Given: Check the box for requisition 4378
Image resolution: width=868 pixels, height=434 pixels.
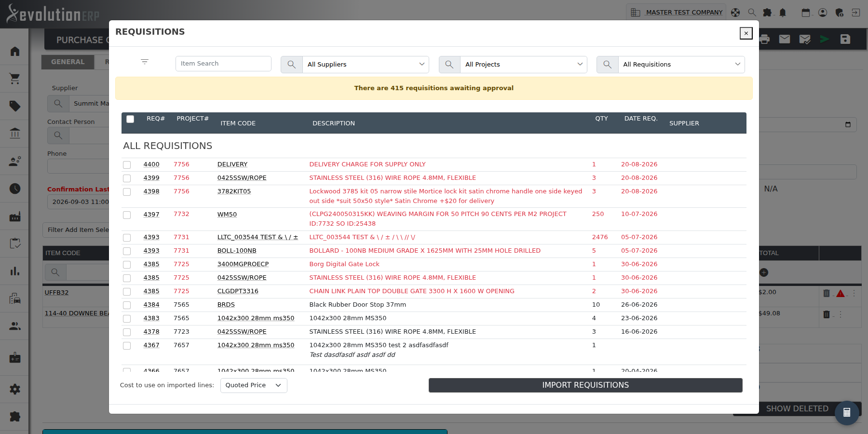Looking at the screenshot, I should pos(127,332).
